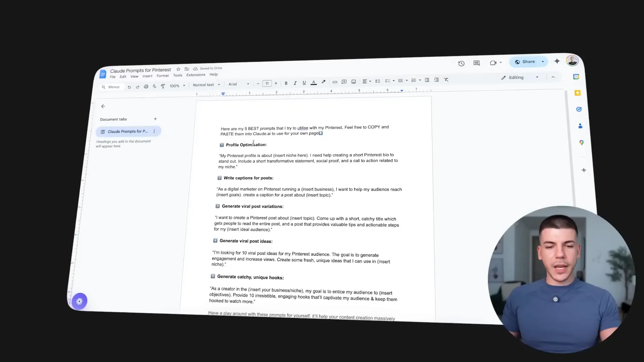Open the Editing mode dropdown
This screenshot has width=644, height=362.
[520, 77]
